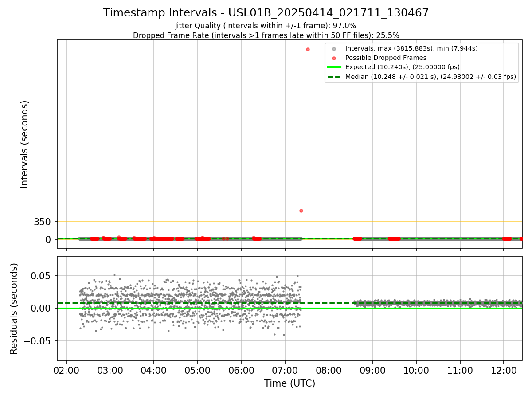Image resolution: width=532 pixels, height=399 pixels.
Task: Click the 0.00 residuals tick label
Action: click(41, 309)
